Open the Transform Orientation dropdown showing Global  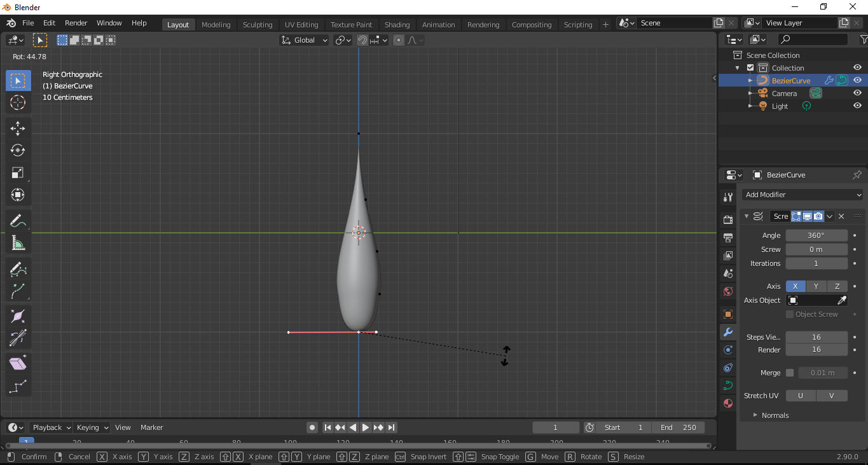(x=304, y=39)
